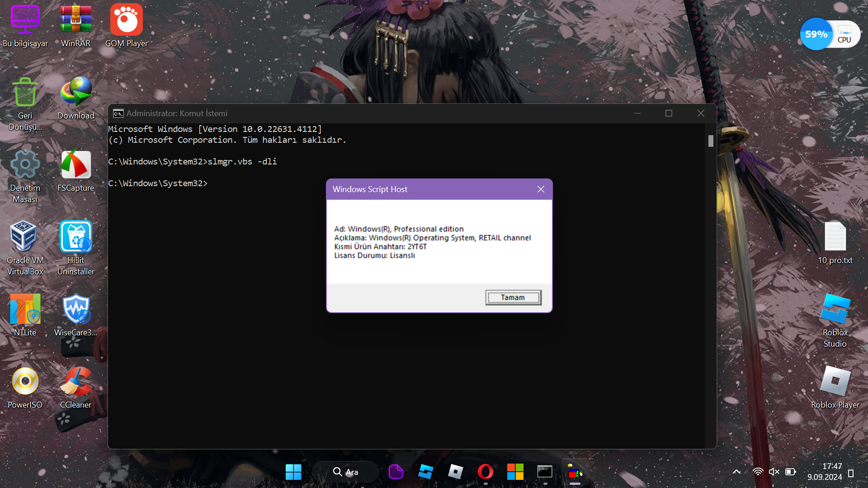The image size is (868, 488).
Task: Close the Windows Script Host dialog
Action: [541, 189]
